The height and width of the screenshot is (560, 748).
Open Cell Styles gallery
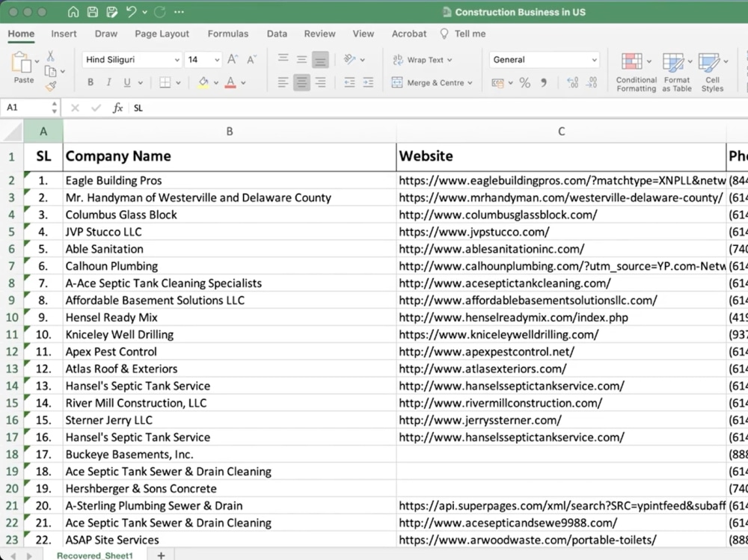click(x=712, y=72)
